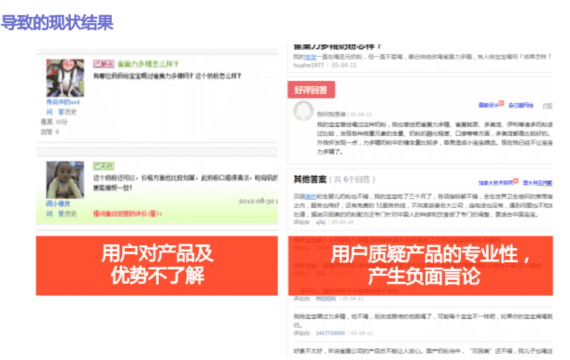Viewport: 570px width, 360px height.
Task: Open the baby avatar of the answerer
Action: click(65, 180)
